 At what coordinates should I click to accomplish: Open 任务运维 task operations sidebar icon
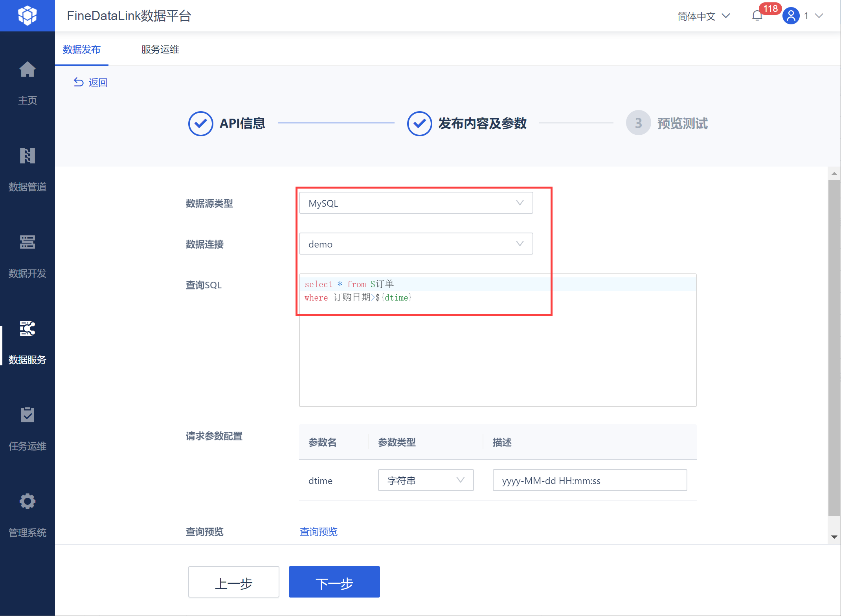click(x=27, y=415)
